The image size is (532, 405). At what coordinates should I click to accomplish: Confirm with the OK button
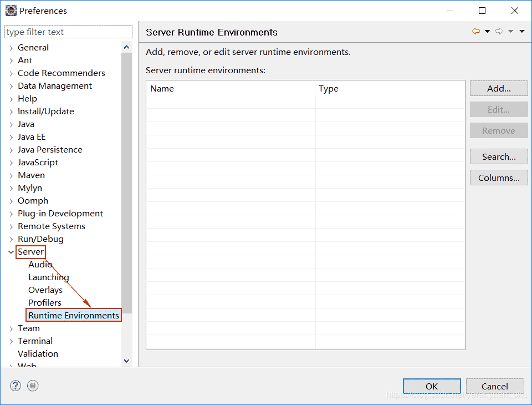(x=432, y=386)
